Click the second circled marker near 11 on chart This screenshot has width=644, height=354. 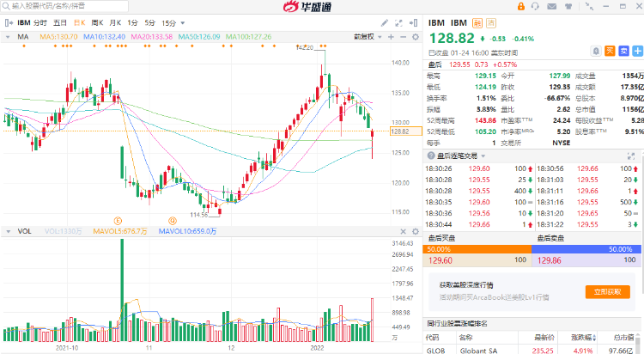pos(173,221)
